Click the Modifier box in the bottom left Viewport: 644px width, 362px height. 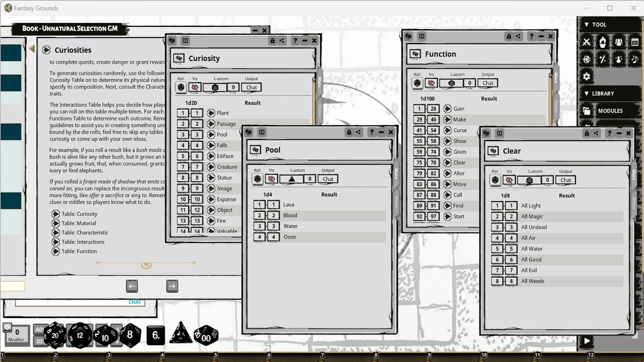(x=17, y=335)
